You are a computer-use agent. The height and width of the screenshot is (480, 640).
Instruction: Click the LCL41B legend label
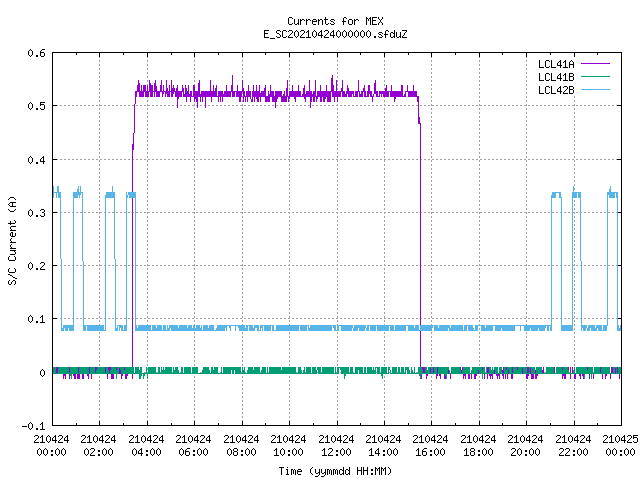(x=556, y=77)
